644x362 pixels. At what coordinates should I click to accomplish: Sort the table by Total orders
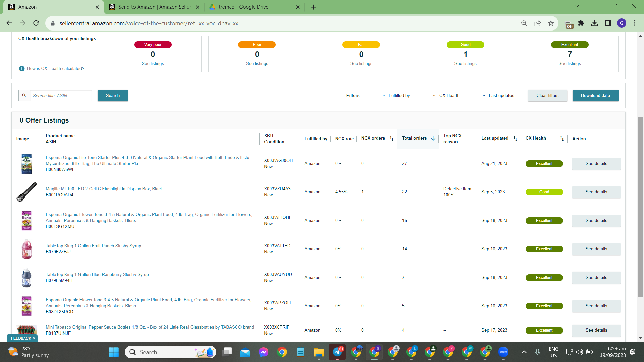433,139
